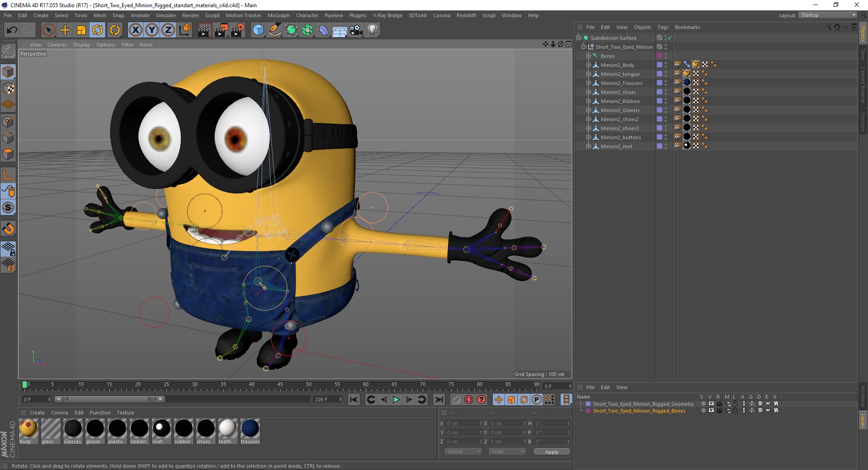Go to start of animation
868x470 pixels.
tap(354, 399)
